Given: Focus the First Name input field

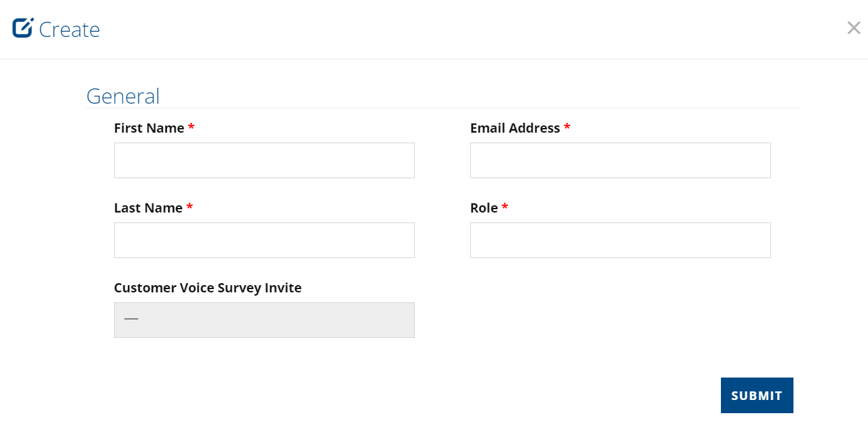Looking at the screenshot, I should click(x=264, y=160).
